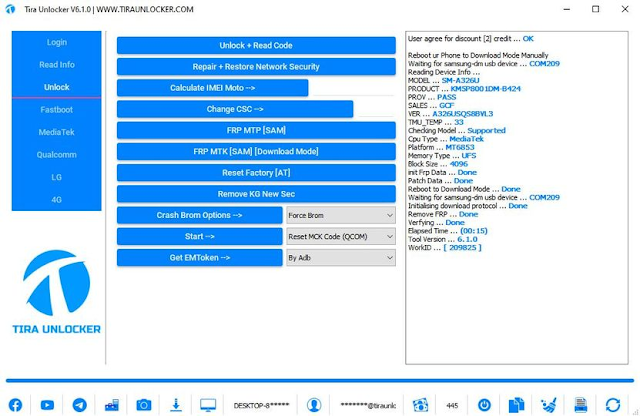Viewport: 640px width, 416px height.
Task: Open the MediaTek tab
Action: click(x=56, y=132)
